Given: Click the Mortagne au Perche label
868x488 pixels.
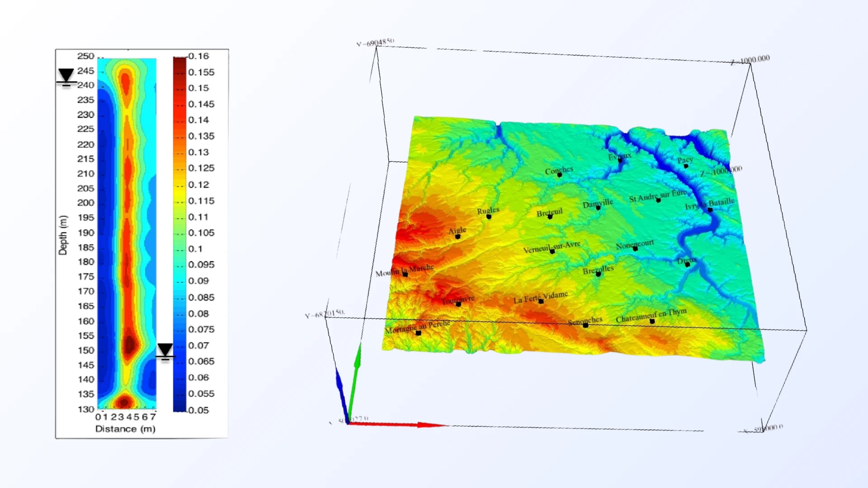Looking at the screenshot, I should (x=417, y=327).
